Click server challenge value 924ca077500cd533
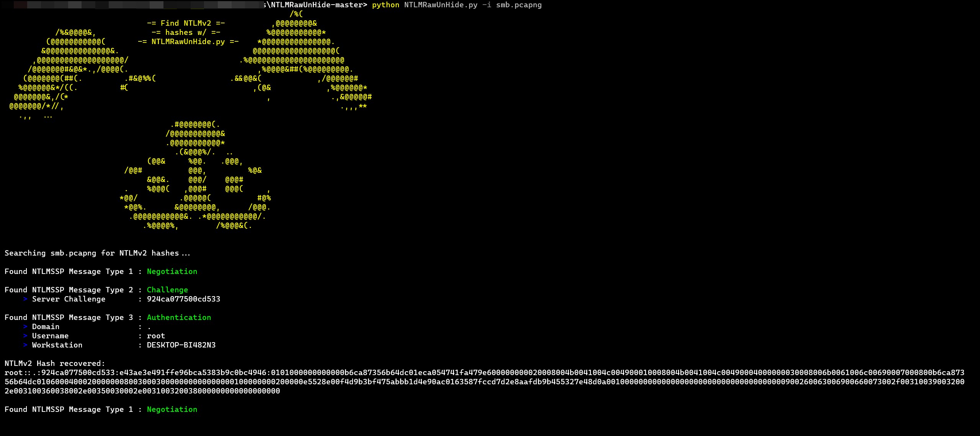The height and width of the screenshot is (436, 980). [x=183, y=299]
